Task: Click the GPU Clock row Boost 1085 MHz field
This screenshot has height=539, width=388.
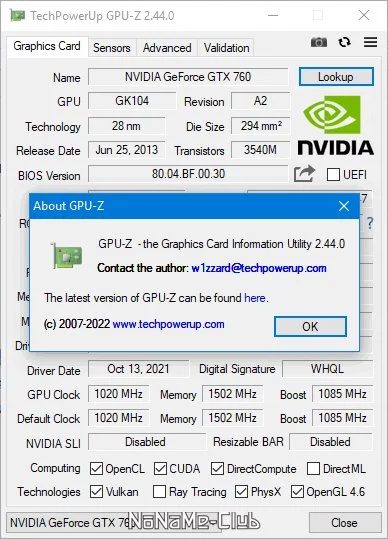Action: (x=342, y=394)
